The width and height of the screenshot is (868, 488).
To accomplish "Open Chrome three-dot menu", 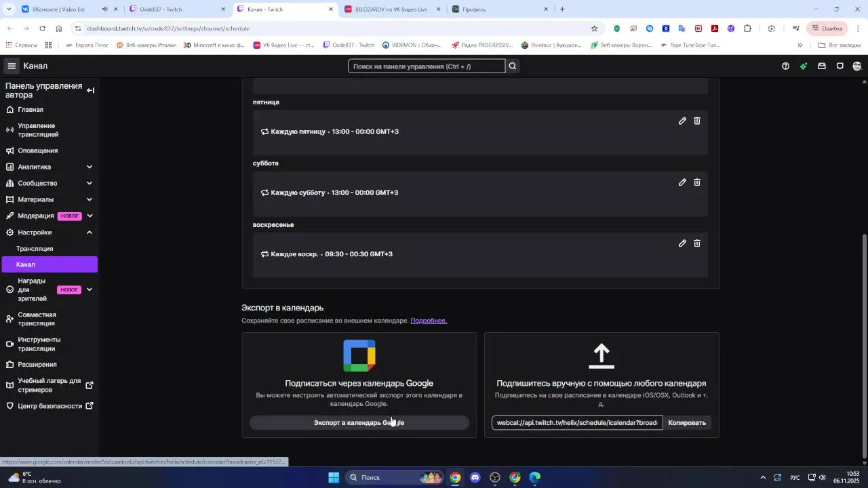I will tap(859, 28).
